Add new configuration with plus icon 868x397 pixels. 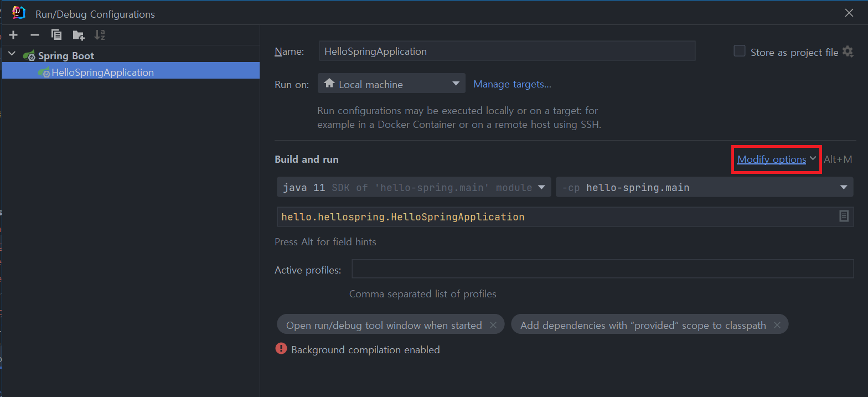[x=13, y=35]
